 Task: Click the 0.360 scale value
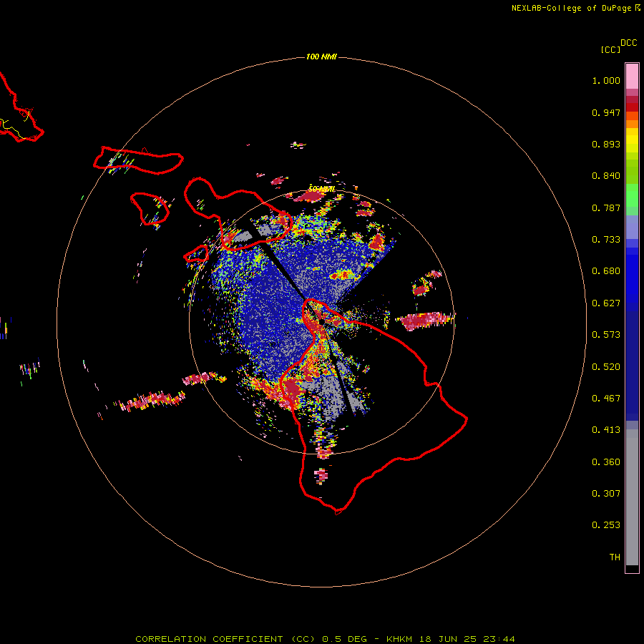[x=606, y=462]
